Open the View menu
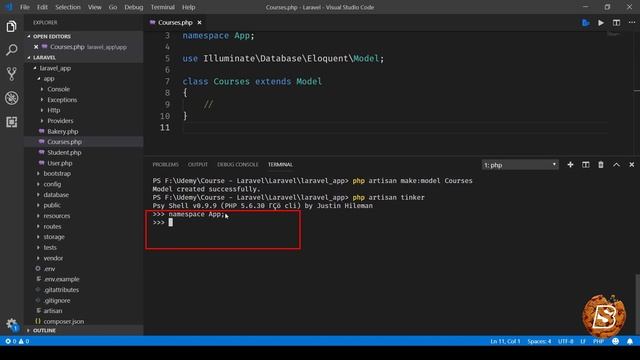Image resolution: width=640 pixels, height=360 pixels. point(95,7)
